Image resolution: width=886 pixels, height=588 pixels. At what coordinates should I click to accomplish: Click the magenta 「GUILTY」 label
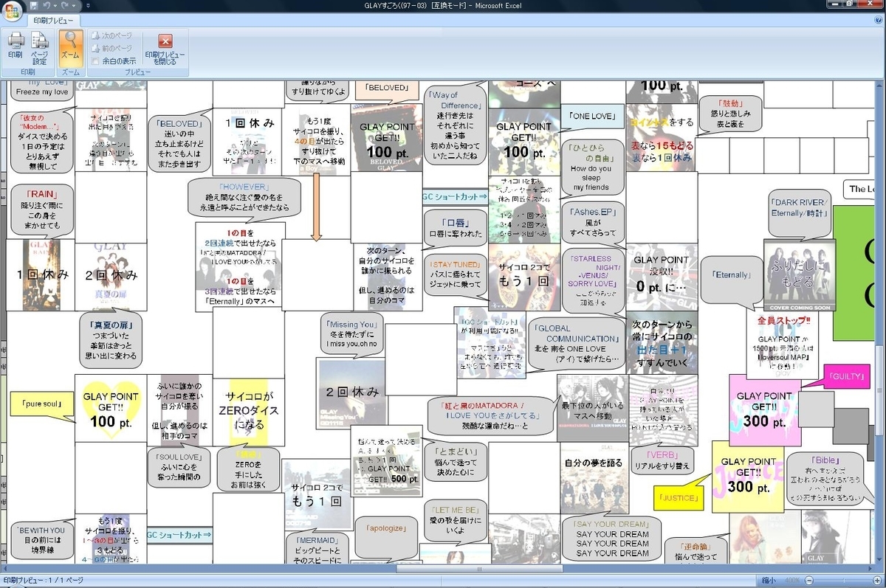[846, 376]
